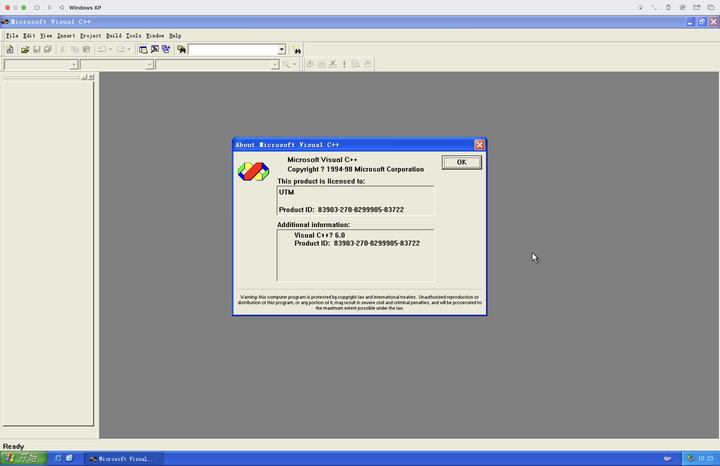Viewport: 720px width, 466px height.
Task: Open the Redo history dropdown arrow
Action: (129, 50)
